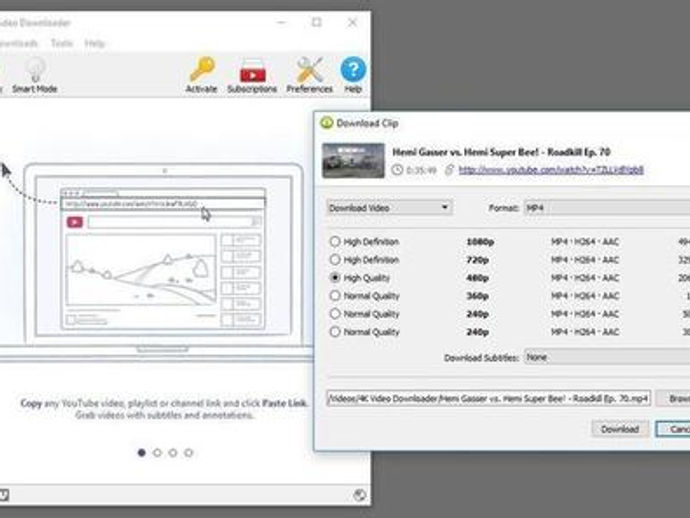Click the green Download Clip dialog icon
The height and width of the screenshot is (518, 690).
(x=327, y=123)
